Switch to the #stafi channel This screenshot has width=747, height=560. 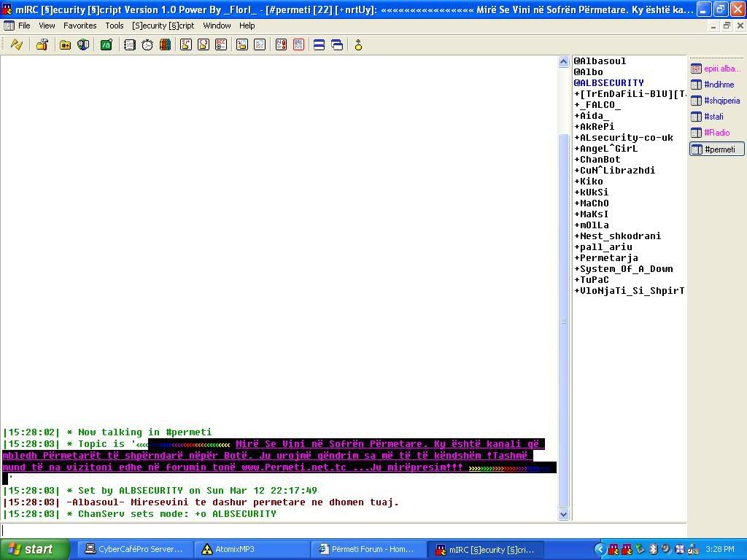716,117
